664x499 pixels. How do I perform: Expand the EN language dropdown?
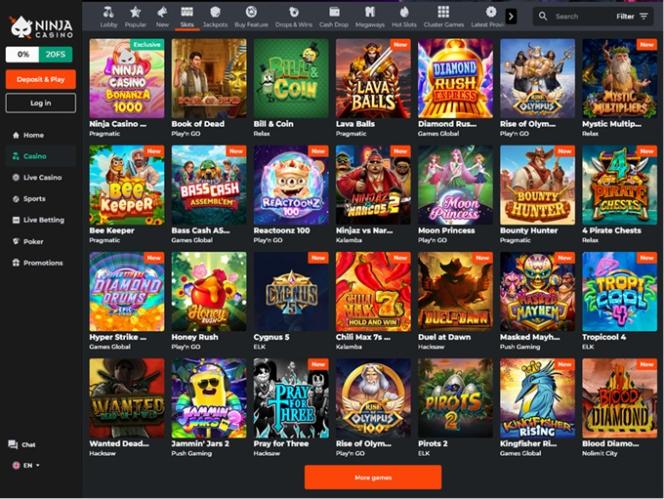(x=26, y=465)
